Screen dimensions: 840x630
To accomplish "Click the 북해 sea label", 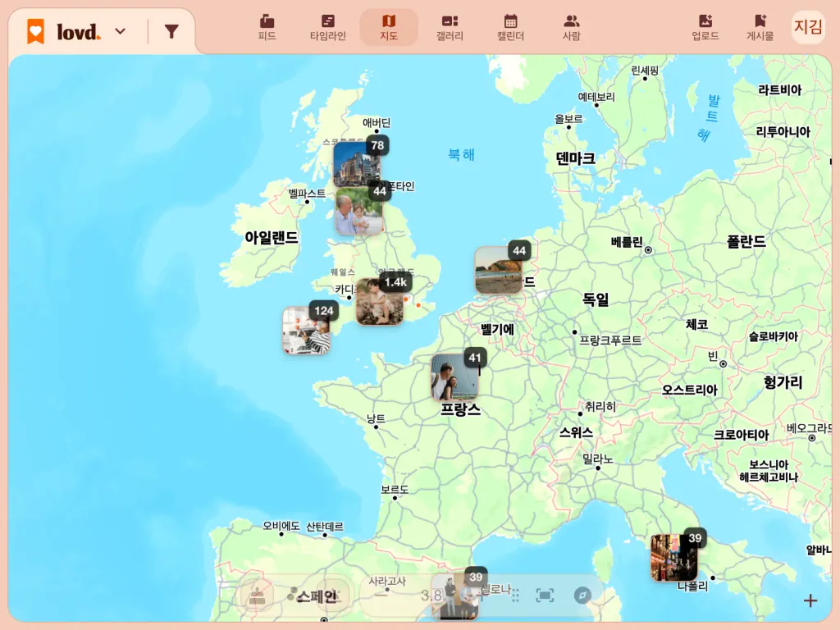I will tap(461, 155).
